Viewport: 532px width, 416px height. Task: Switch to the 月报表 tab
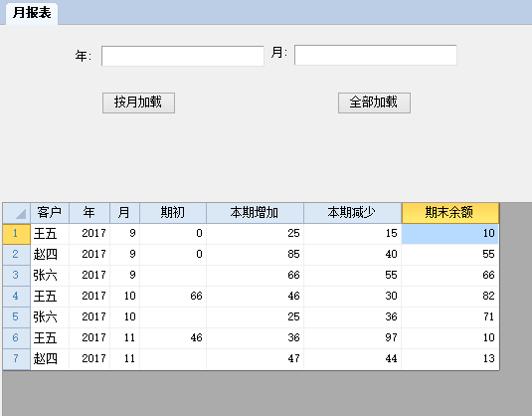tap(32, 13)
